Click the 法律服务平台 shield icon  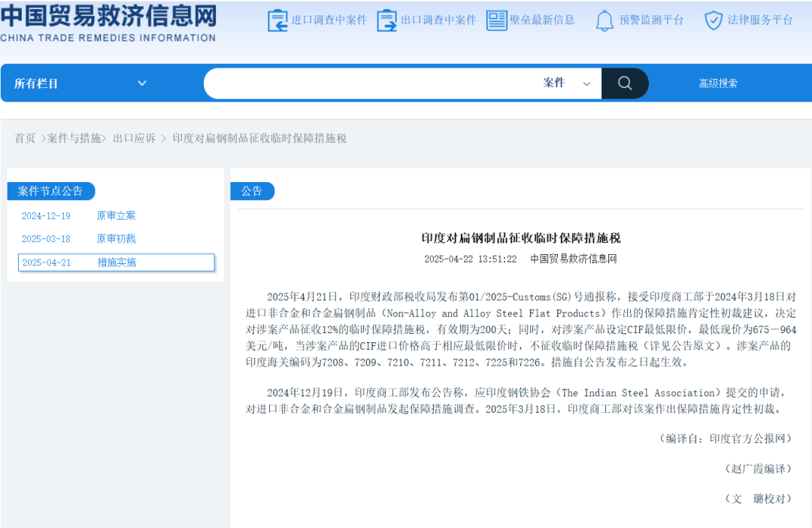(x=712, y=20)
